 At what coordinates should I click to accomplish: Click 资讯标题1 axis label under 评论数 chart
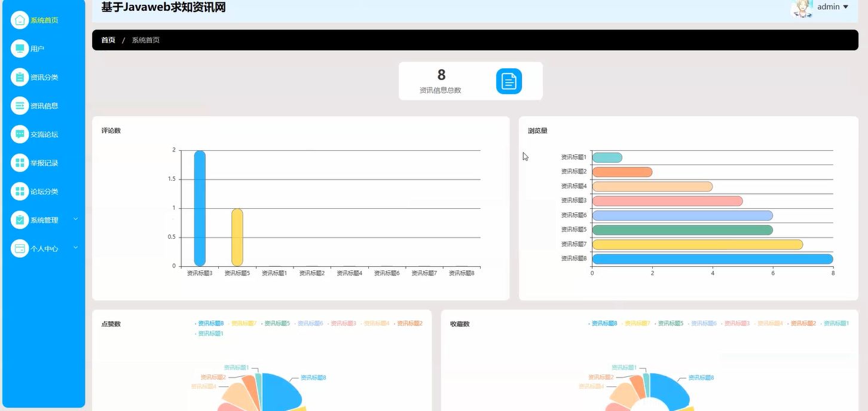(x=274, y=273)
